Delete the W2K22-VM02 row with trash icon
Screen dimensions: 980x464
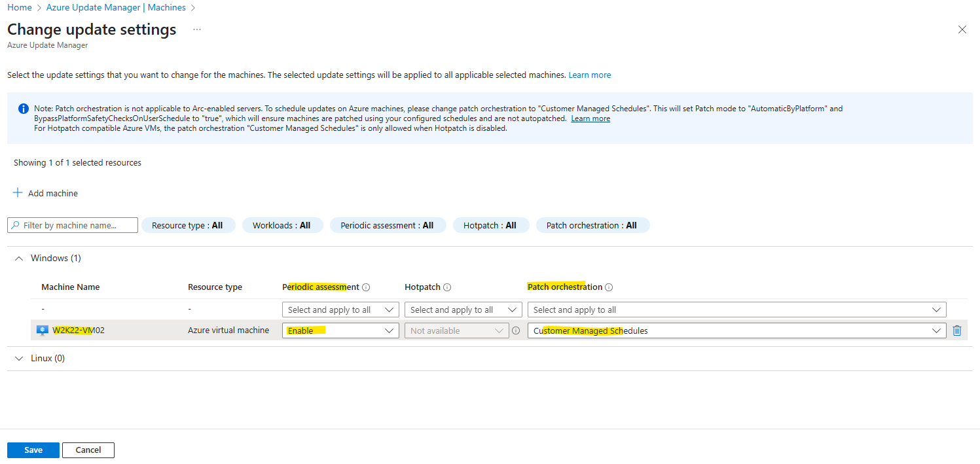pos(957,330)
